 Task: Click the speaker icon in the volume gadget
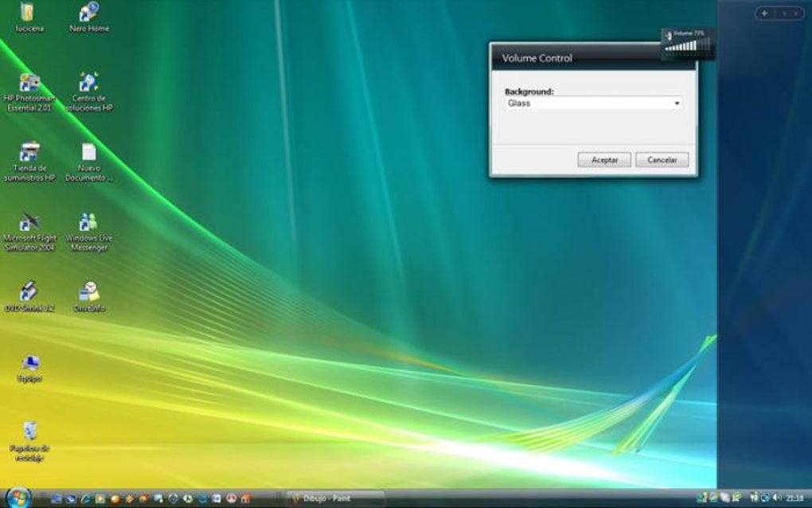(x=669, y=36)
